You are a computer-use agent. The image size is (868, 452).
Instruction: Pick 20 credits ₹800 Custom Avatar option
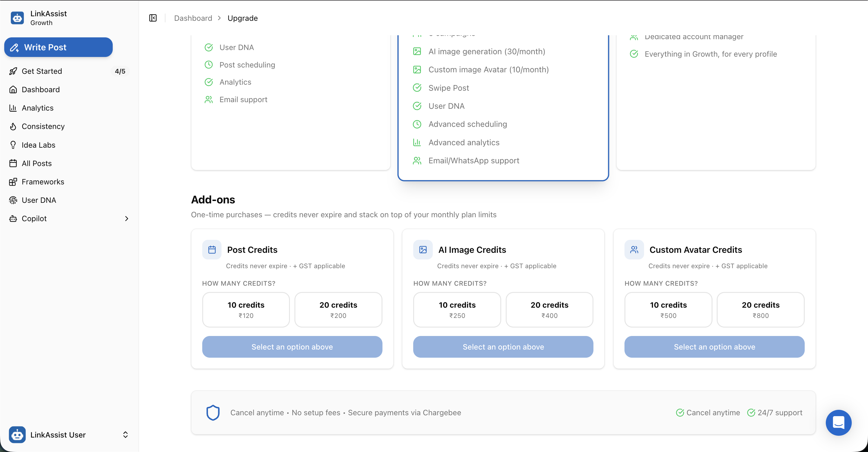[x=760, y=309]
